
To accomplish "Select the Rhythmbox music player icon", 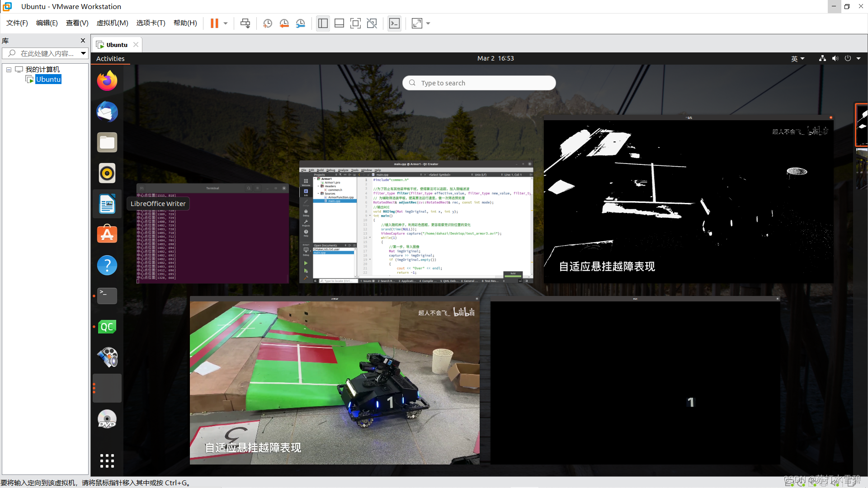I will [107, 173].
